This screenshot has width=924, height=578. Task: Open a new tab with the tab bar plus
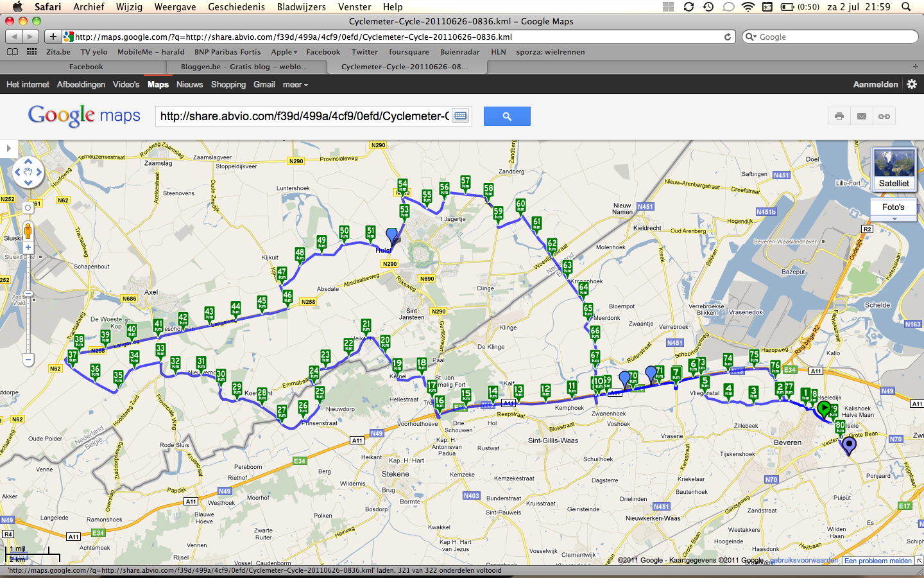click(915, 67)
